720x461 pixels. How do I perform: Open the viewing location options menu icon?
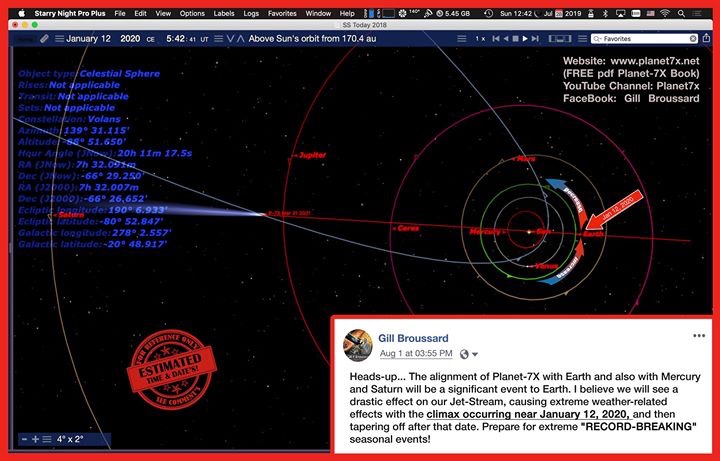pyautogui.click(x=219, y=39)
